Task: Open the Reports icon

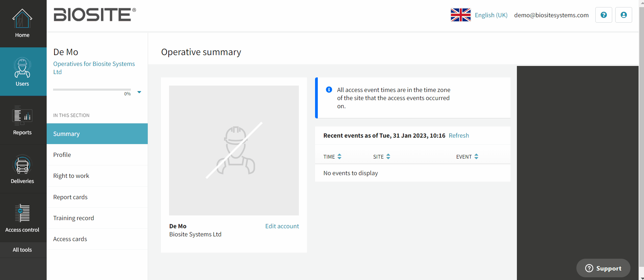Action: pyautogui.click(x=22, y=116)
